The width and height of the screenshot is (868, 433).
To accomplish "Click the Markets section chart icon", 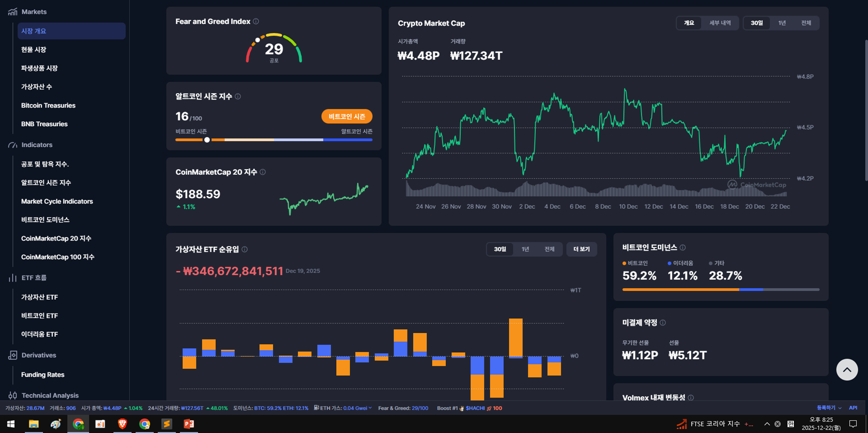I will pyautogui.click(x=13, y=12).
